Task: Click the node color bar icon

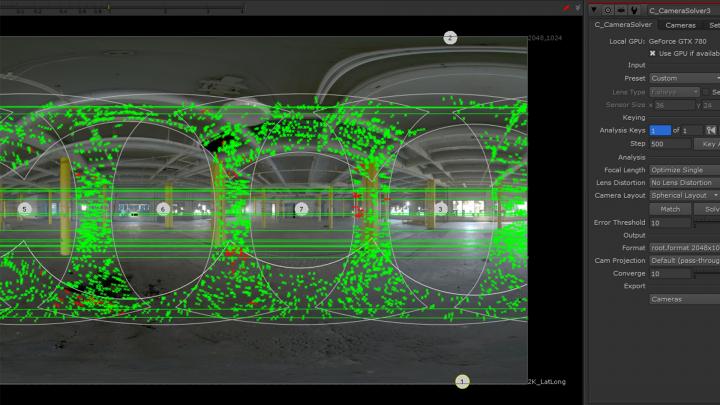Action: 621,9
